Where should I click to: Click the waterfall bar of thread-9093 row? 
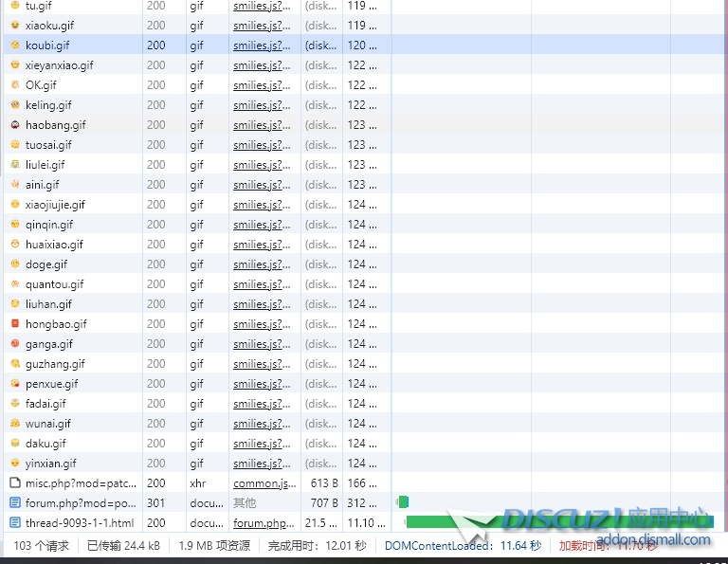pyautogui.click(x=559, y=521)
